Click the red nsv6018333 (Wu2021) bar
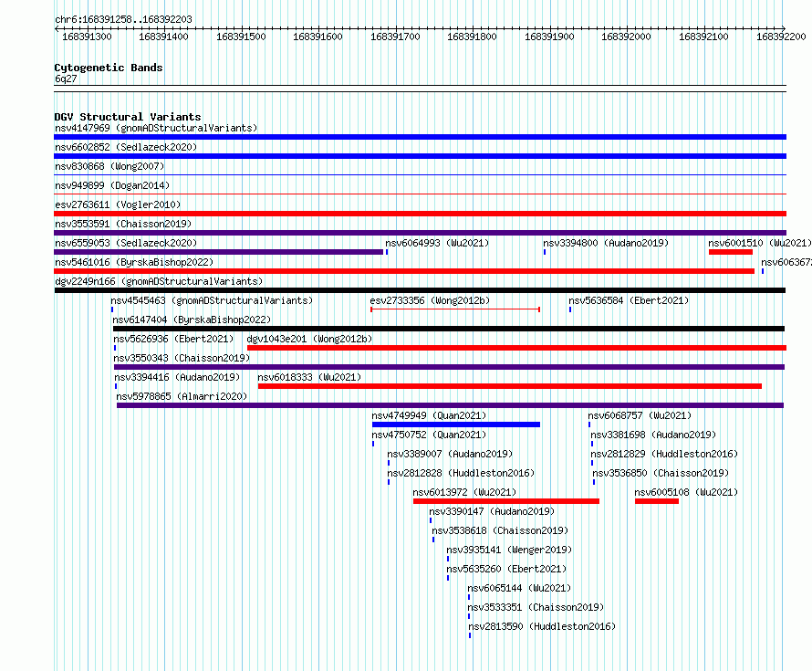 click(x=510, y=386)
